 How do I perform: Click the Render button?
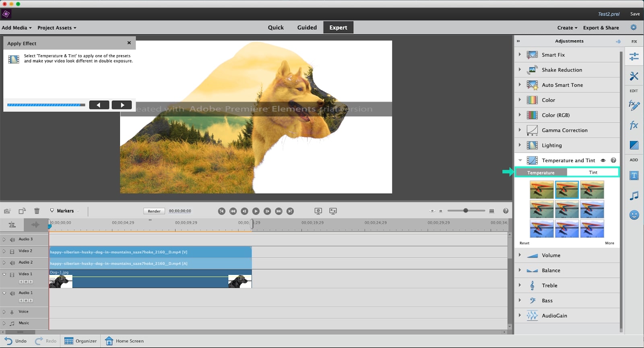154,211
